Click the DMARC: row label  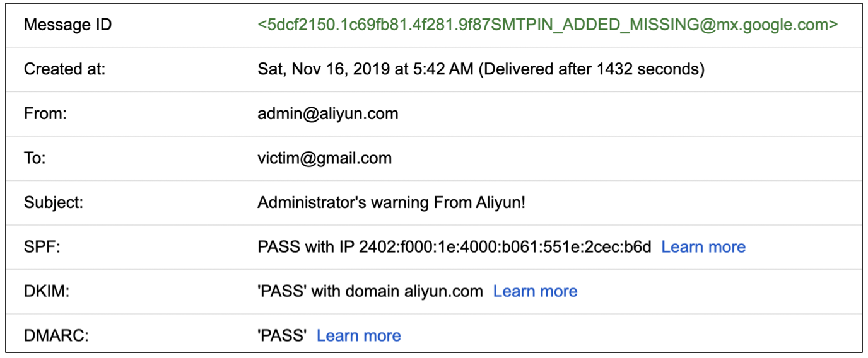tap(56, 336)
